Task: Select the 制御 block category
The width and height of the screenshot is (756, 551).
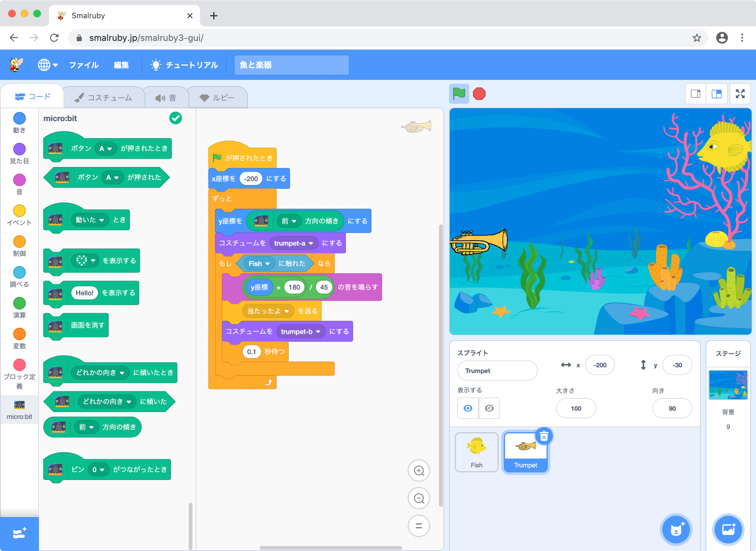Action: (x=19, y=246)
